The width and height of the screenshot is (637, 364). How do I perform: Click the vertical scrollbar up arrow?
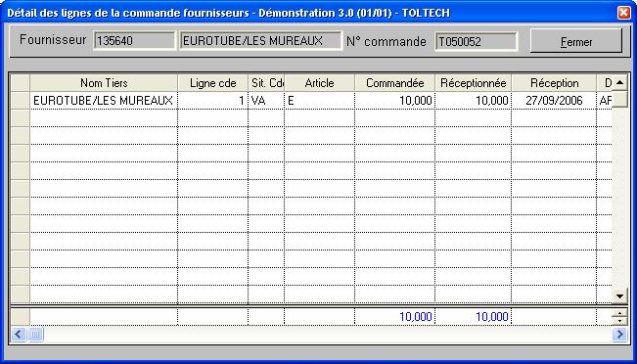pyautogui.click(x=619, y=83)
